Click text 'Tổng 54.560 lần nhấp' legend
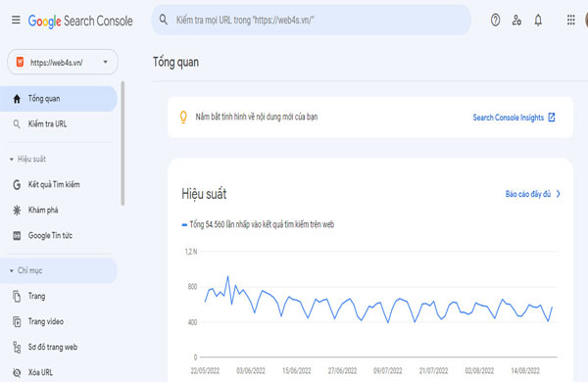Image resolution: width=588 pixels, height=382 pixels. click(262, 224)
